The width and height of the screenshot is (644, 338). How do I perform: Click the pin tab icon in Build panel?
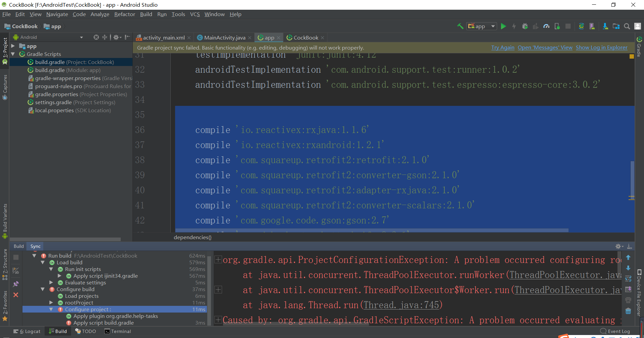click(15, 284)
